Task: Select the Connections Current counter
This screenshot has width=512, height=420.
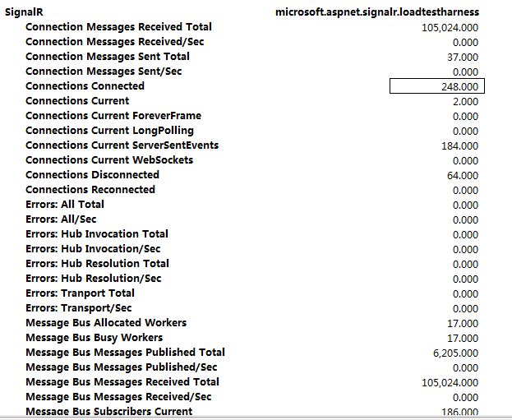Action: coord(77,101)
